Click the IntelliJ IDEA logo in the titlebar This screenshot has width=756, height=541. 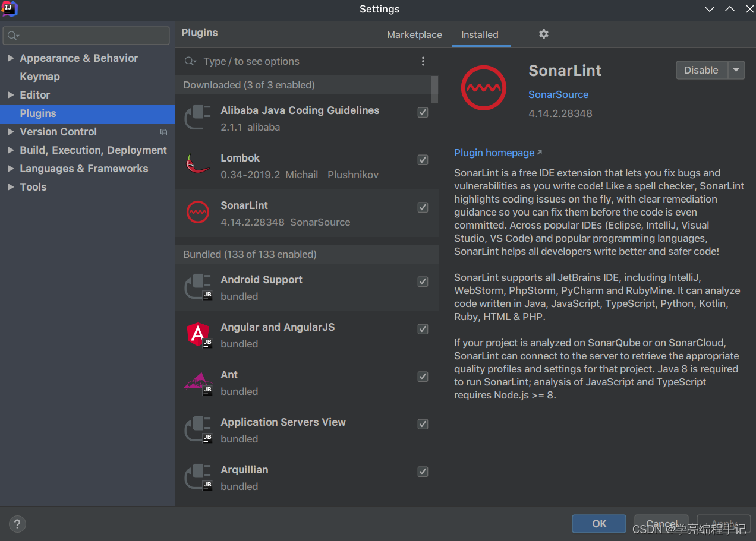[x=10, y=9]
